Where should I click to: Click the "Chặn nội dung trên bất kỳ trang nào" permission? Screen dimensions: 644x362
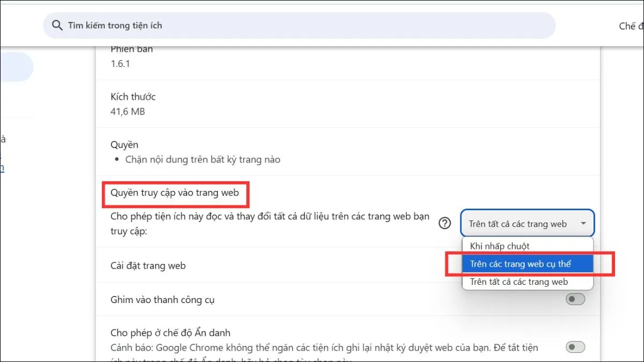click(x=202, y=159)
